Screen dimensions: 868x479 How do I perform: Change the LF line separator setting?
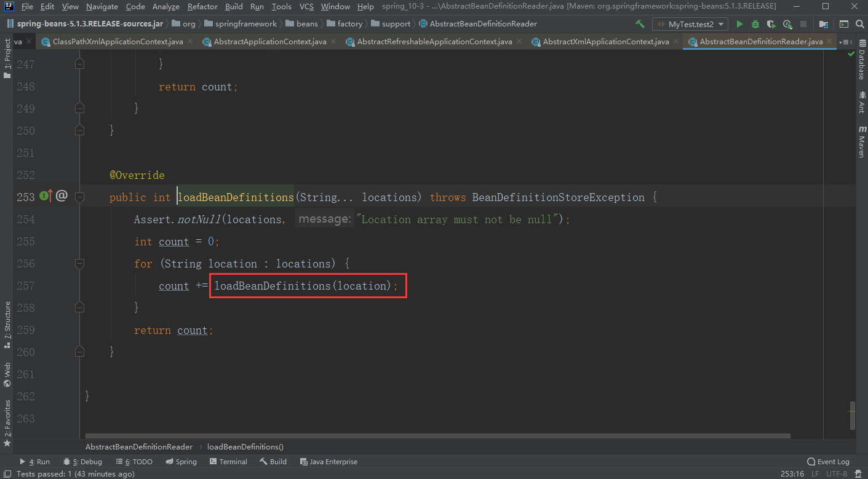point(815,473)
